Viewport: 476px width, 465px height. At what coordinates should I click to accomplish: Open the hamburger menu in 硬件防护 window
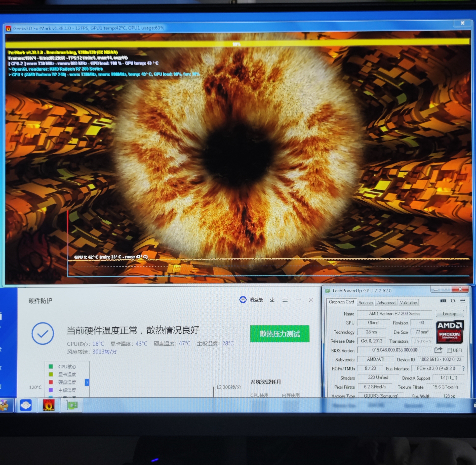pyautogui.click(x=285, y=300)
